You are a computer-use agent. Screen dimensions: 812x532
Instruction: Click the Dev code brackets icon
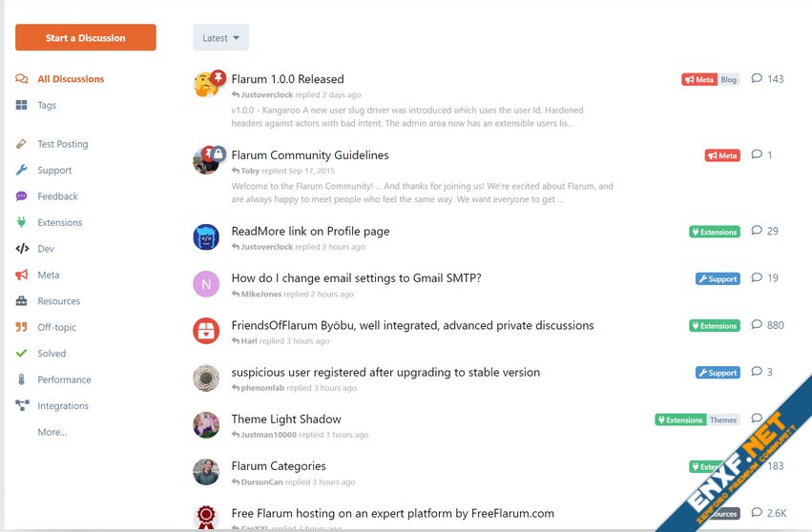[x=22, y=249]
